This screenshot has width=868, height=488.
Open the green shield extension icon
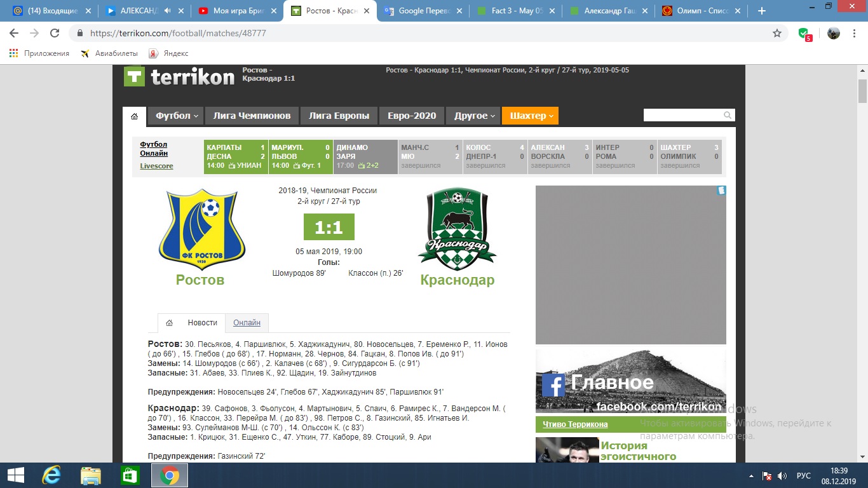click(804, 34)
